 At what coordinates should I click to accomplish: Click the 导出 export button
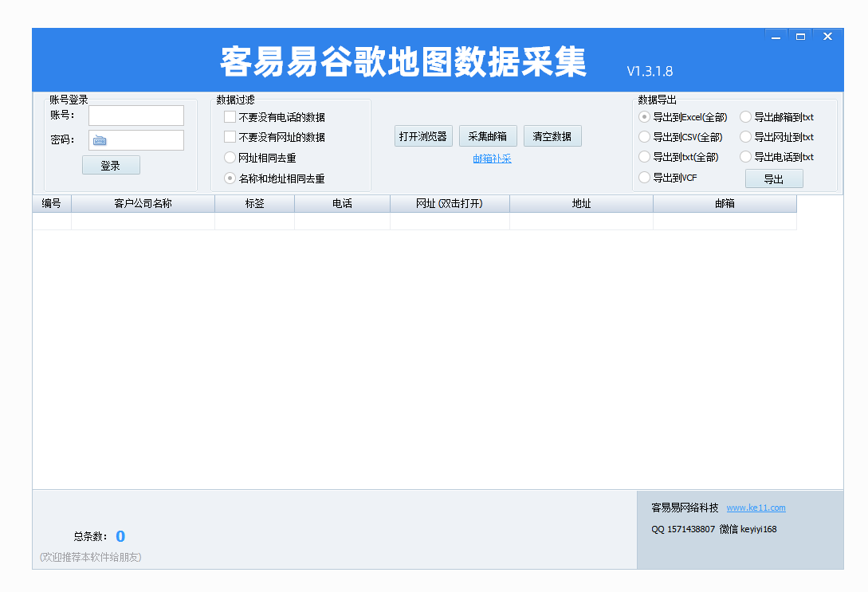[x=774, y=178]
